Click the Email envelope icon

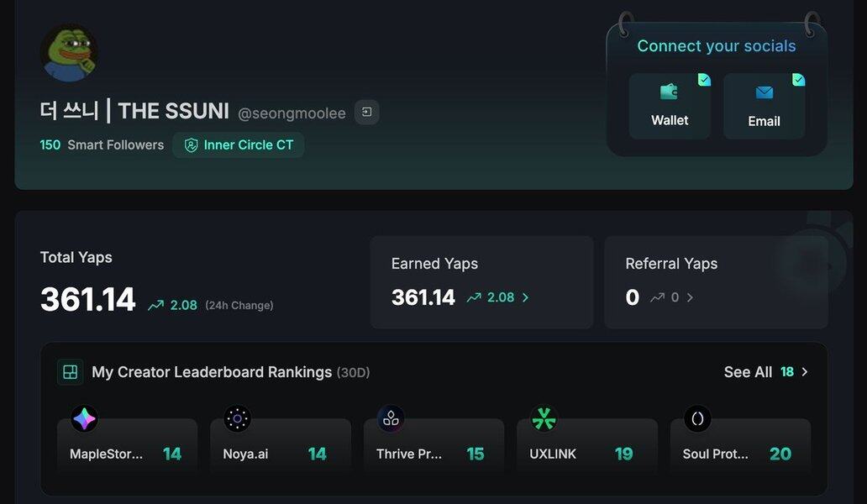764,92
